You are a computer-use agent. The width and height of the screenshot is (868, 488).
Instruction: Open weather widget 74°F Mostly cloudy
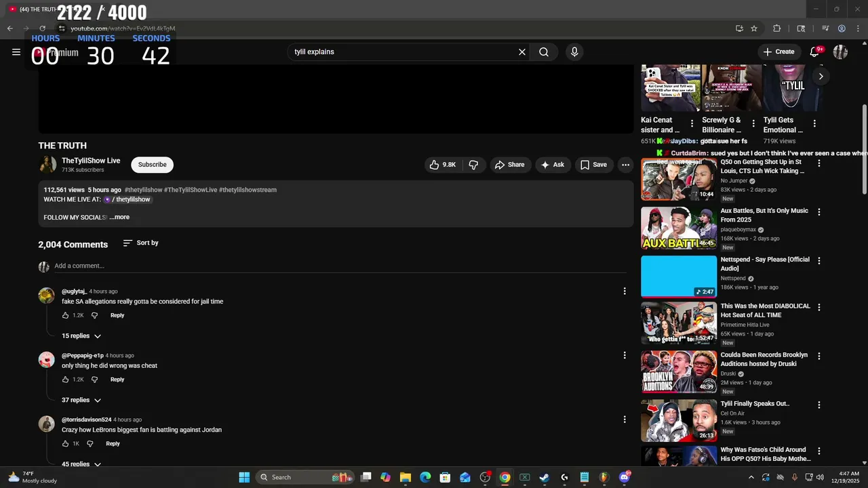pos(33,477)
